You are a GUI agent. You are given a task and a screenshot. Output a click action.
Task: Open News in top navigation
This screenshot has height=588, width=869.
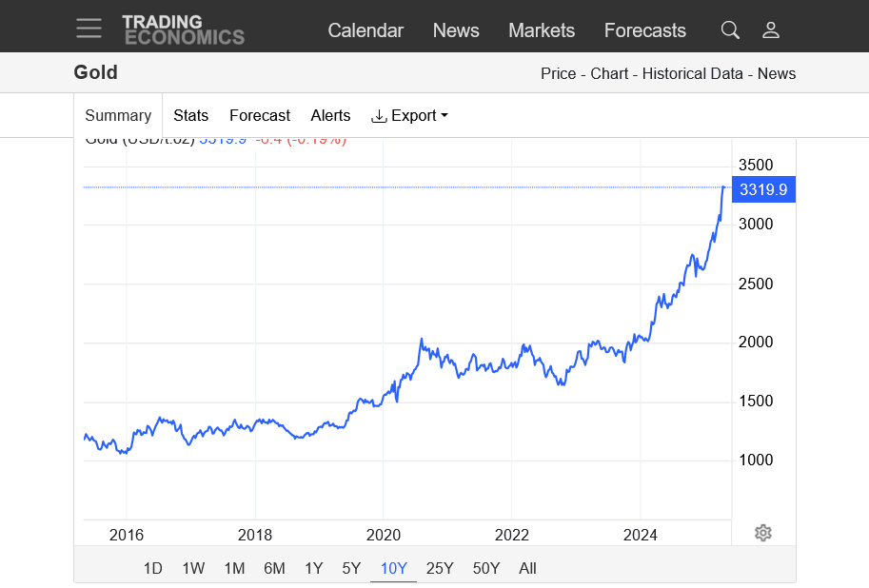pyautogui.click(x=456, y=30)
